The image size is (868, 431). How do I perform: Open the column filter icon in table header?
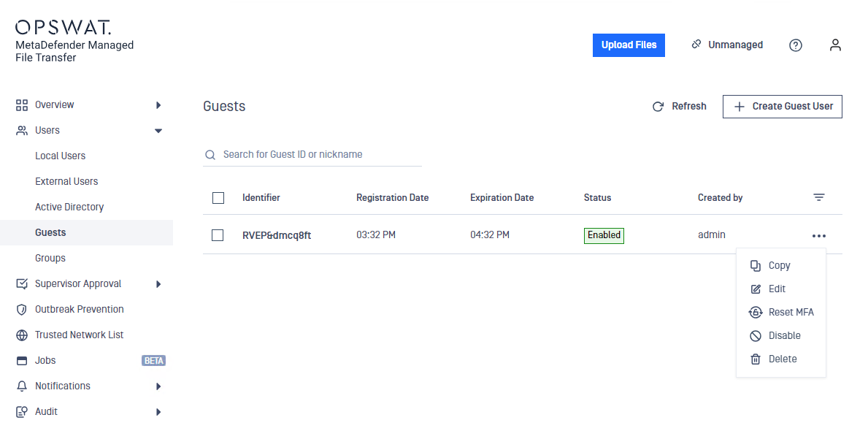click(x=819, y=197)
